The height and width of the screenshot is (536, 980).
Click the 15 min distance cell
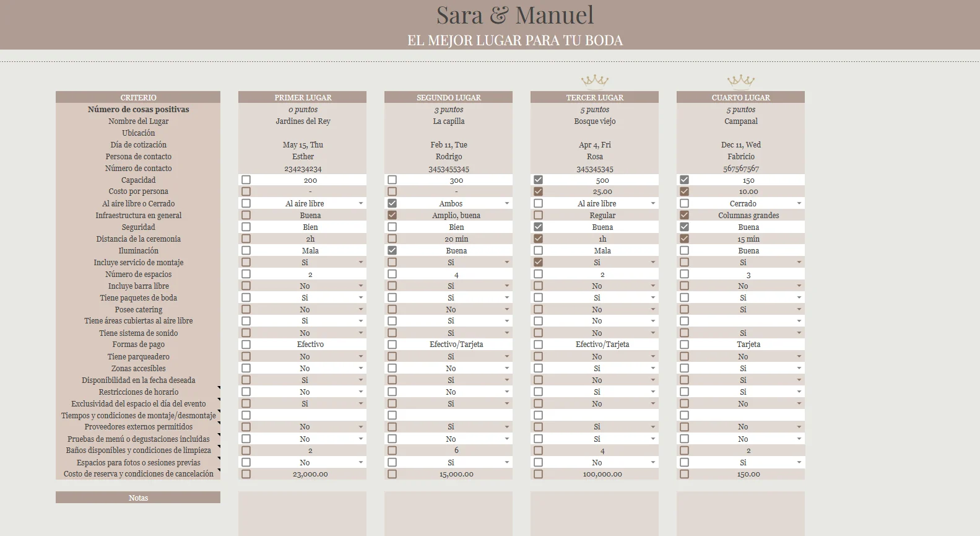click(x=748, y=239)
